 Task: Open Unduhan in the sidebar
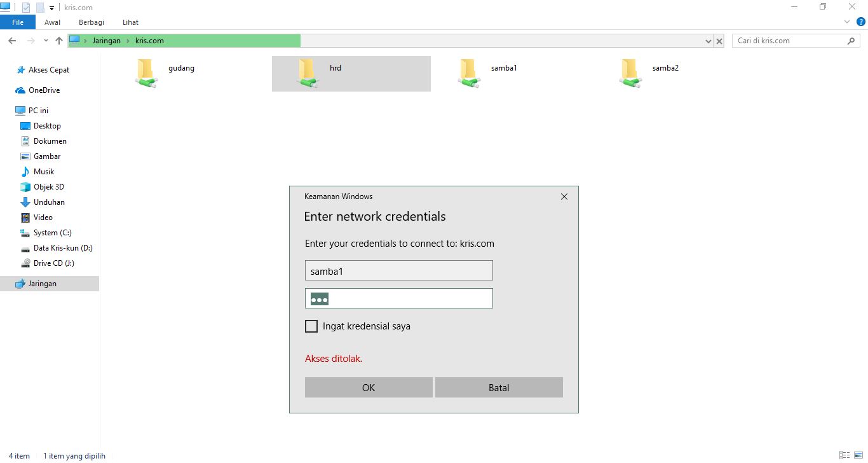(x=50, y=202)
